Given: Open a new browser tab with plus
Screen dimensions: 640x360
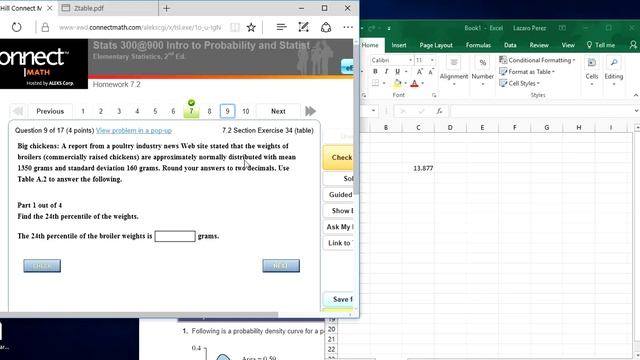Looking at the screenshot, I should (167, 8).
